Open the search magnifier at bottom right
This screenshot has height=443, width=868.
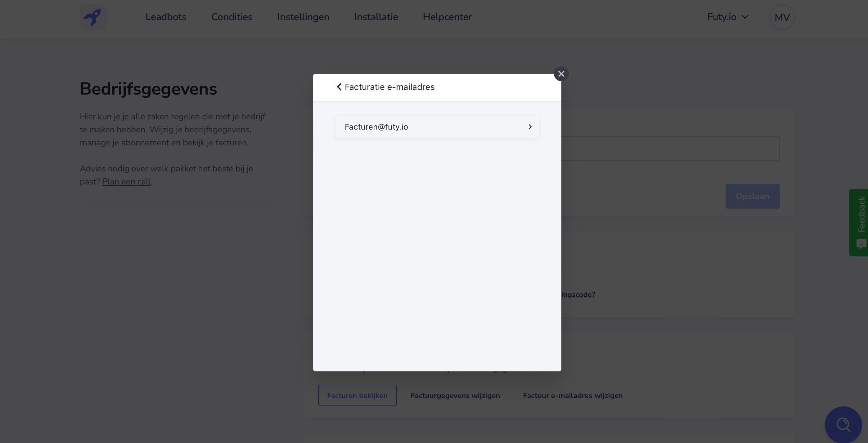click(843, 424)
